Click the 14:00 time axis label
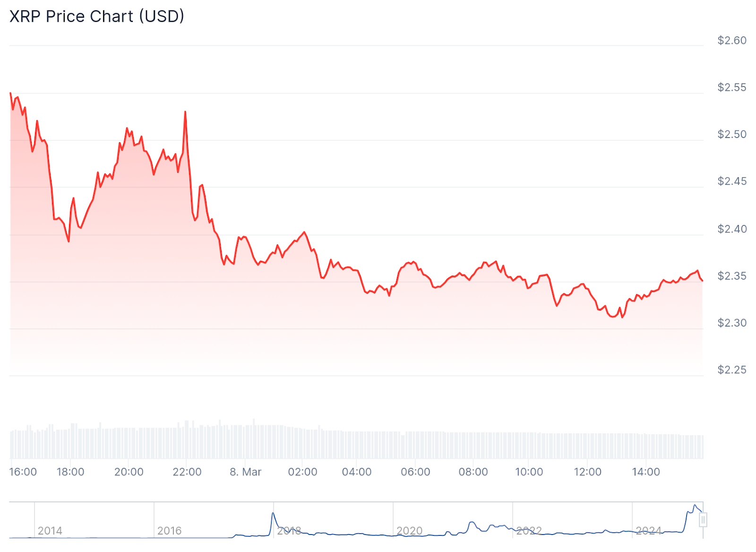 click(x=646, y=472)
